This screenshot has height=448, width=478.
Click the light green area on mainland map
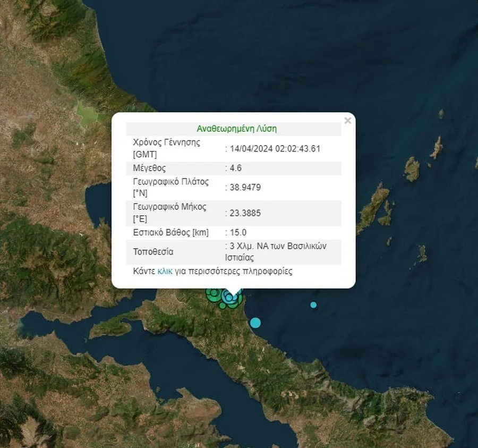pyautogui.click(x=88, y=112)
